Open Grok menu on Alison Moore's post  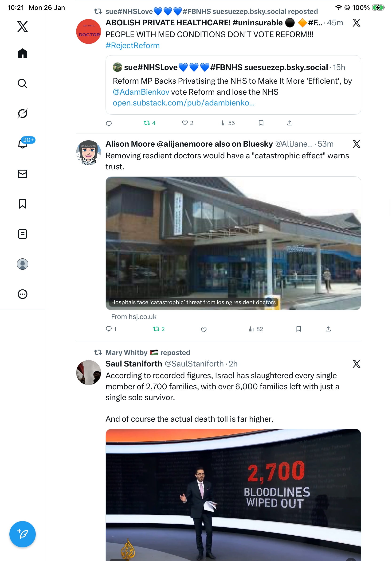(356, 144)
